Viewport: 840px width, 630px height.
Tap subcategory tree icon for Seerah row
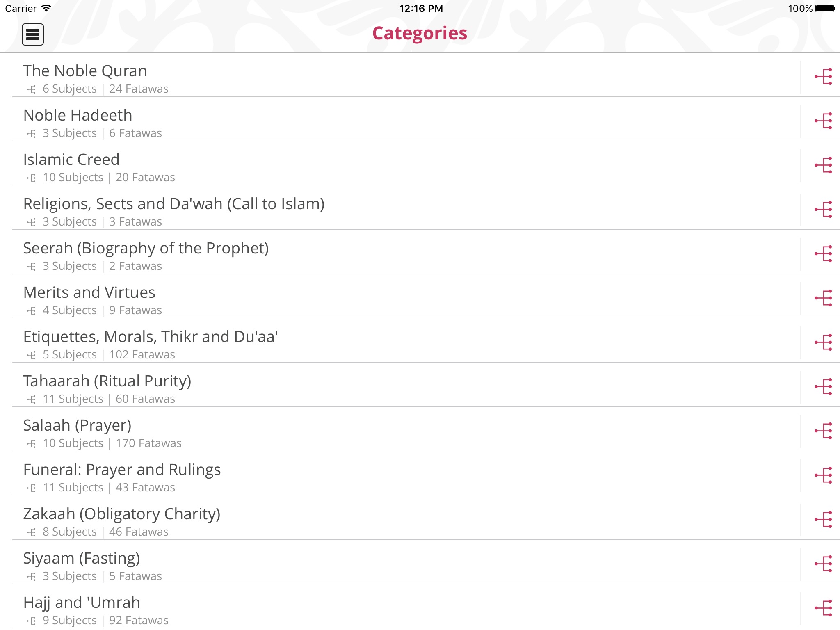[x=823, y=254]
